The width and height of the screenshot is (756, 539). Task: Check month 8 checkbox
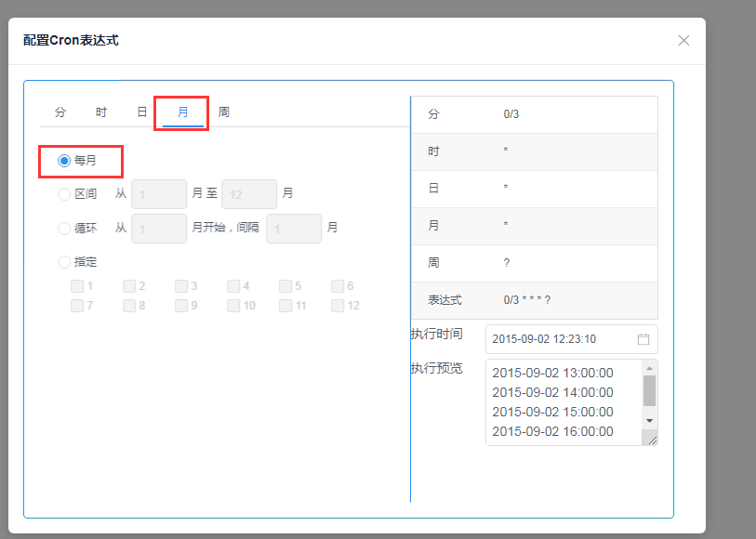[129, 306]
